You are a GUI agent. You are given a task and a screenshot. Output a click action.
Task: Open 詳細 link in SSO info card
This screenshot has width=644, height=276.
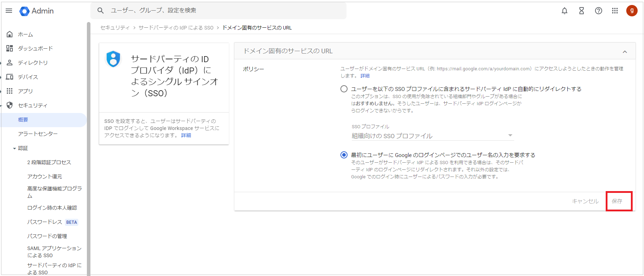click(x=186, y=135)
